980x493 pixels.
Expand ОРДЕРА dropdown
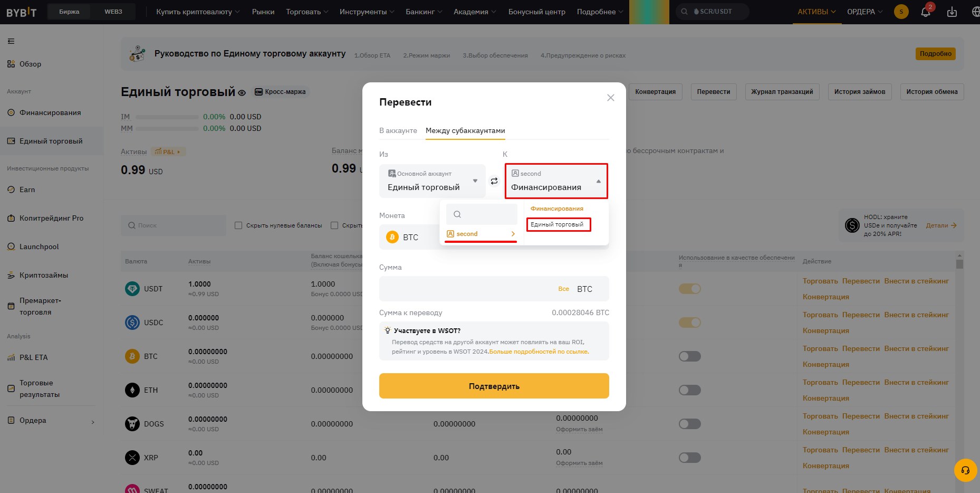865,12
